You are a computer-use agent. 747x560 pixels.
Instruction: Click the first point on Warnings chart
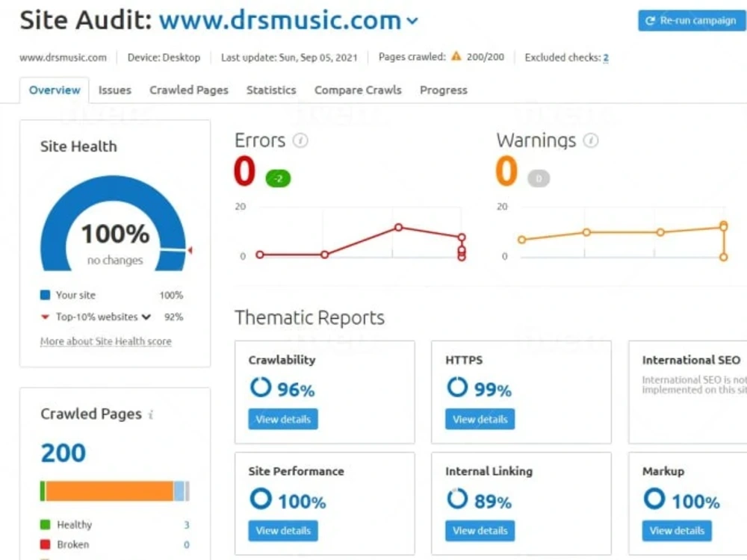(x=522, y=240)
